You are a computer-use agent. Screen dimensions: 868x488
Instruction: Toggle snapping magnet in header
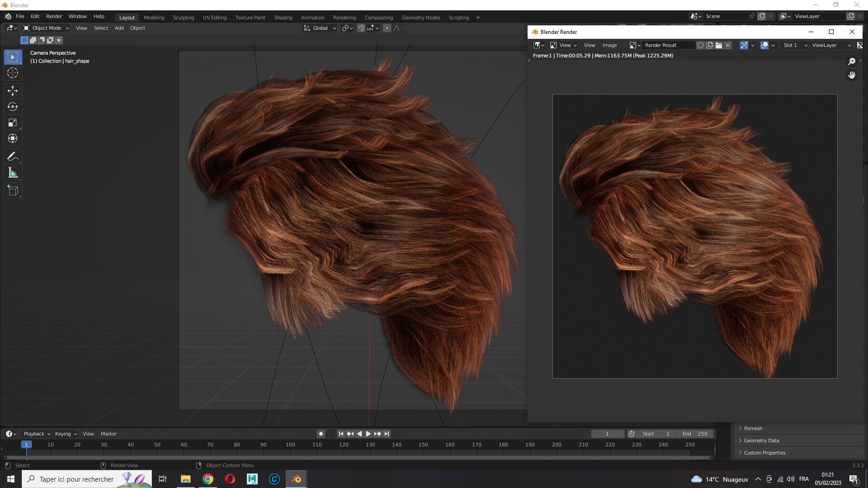[x=361, y=28]
